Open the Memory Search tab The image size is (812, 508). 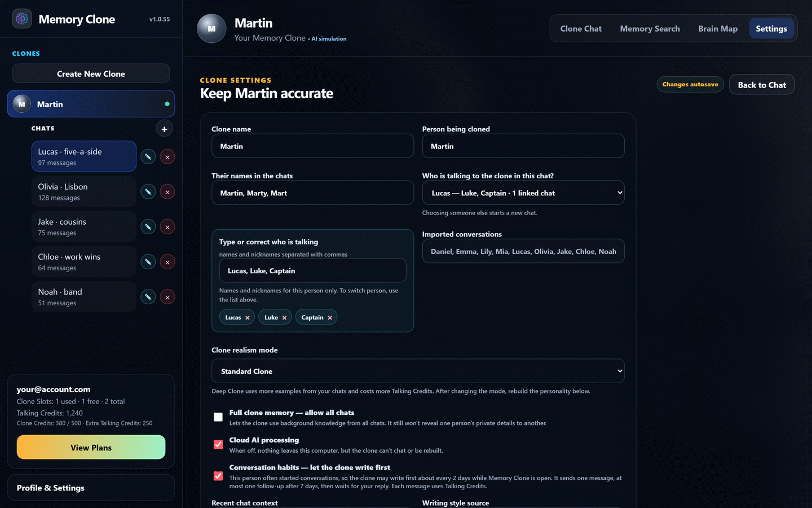(x=650, y=29)
